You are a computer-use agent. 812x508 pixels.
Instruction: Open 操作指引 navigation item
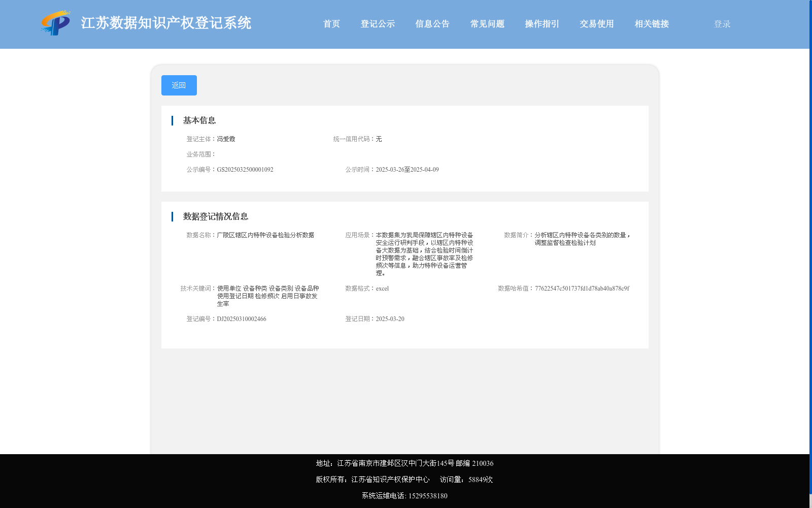click(x=542, y=24)
